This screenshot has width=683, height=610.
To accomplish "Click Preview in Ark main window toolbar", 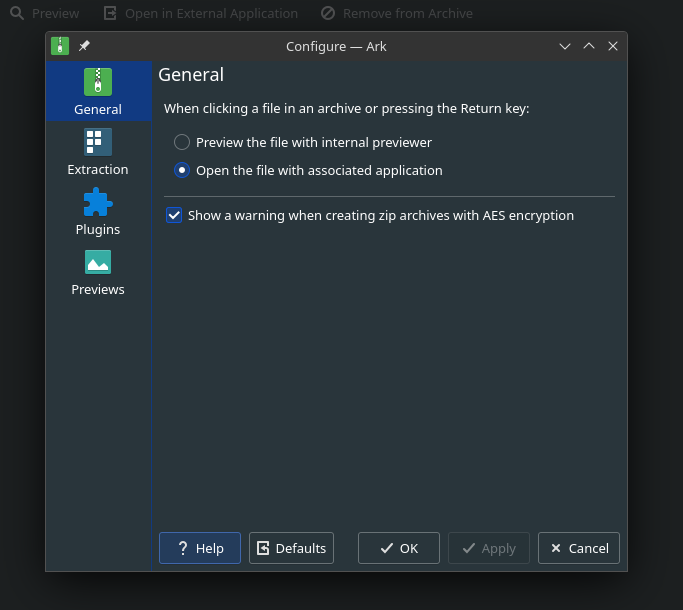I will 44,14.
